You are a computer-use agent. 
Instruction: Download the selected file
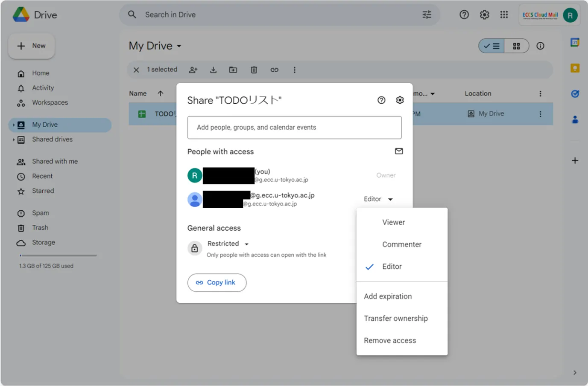coord(213,70)
